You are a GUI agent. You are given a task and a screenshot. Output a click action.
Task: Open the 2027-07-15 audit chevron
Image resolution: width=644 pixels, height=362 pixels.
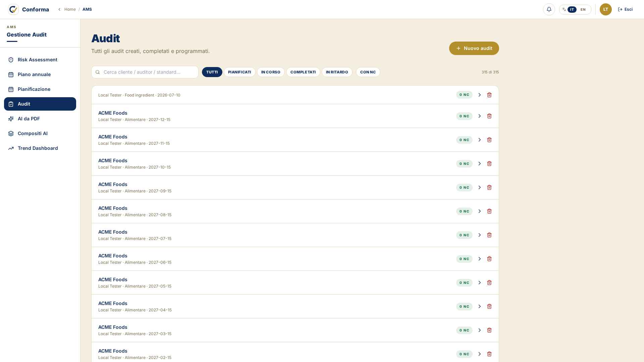pos(479,235)
